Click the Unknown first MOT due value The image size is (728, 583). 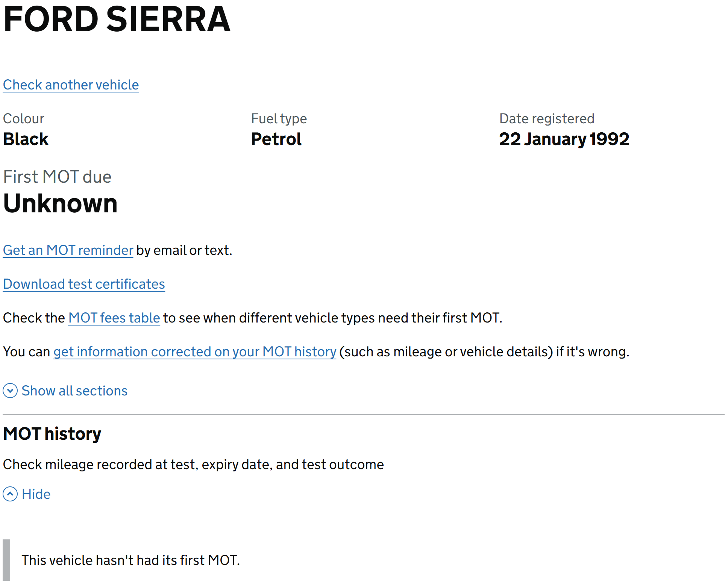(x=60, y=203)
